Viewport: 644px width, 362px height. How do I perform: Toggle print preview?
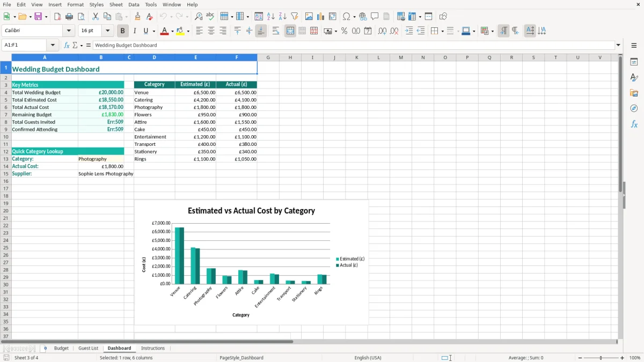pyautogui.click(x=80, y=16)
